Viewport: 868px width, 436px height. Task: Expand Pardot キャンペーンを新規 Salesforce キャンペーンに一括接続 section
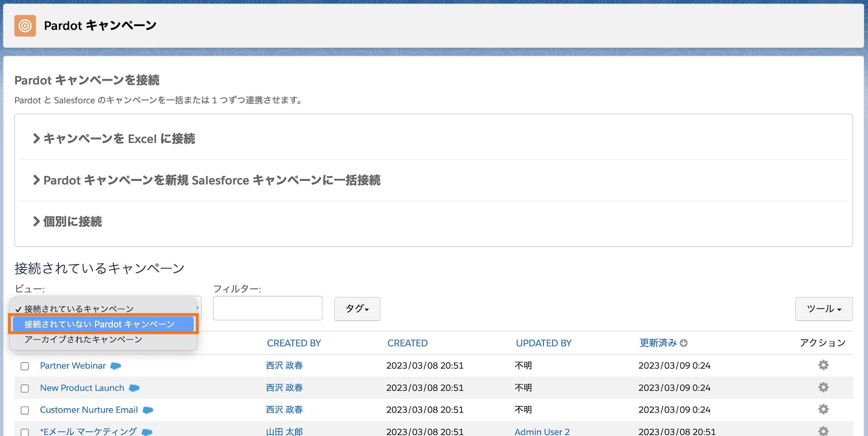[x=207, y=180]
